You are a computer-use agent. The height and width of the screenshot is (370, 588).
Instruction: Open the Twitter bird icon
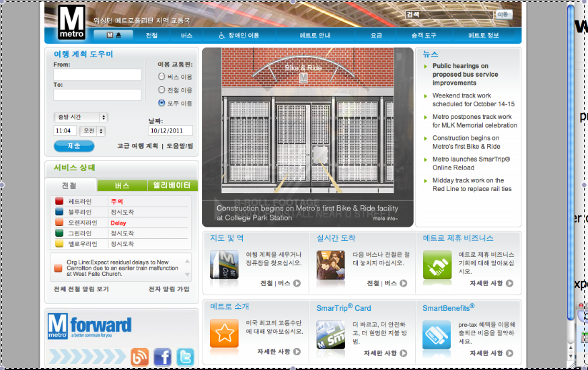185,357
